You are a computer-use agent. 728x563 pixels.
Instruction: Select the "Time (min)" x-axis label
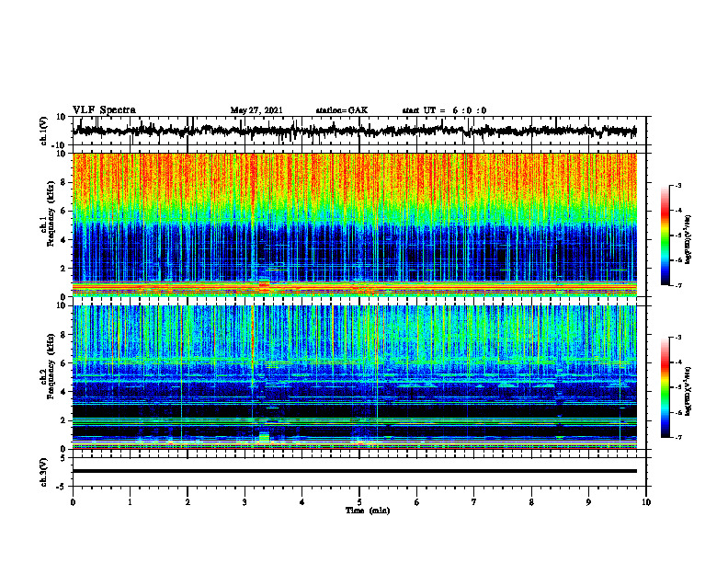coord(368,511)
